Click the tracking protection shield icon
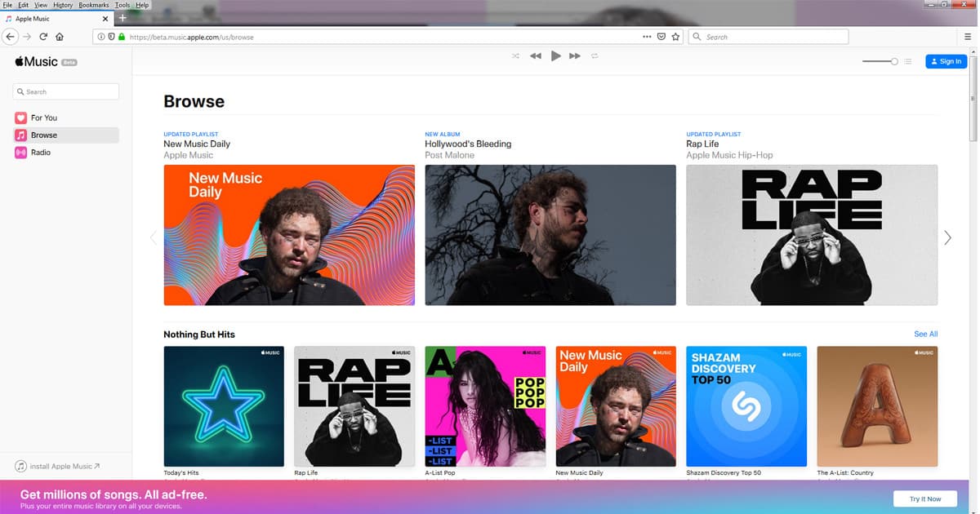The height and width of the screenshot is (514, 980). [111, 37]
